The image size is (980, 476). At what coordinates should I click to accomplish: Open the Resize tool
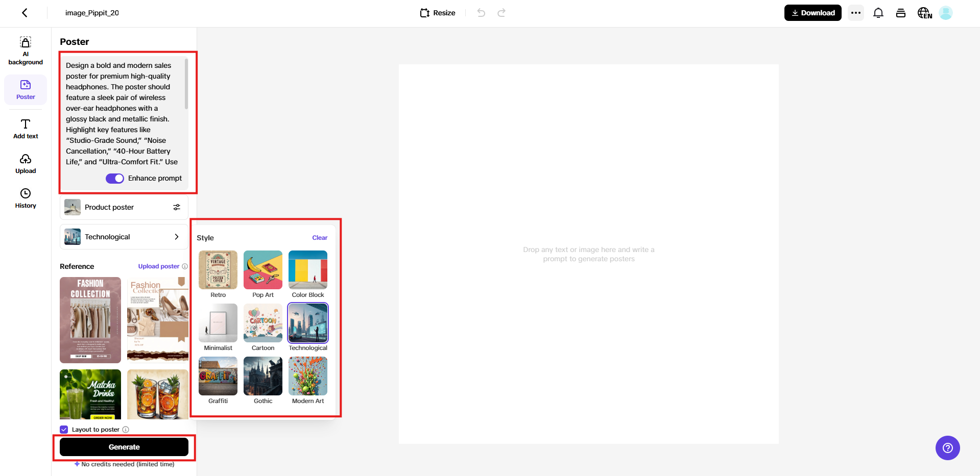point(437,13)
